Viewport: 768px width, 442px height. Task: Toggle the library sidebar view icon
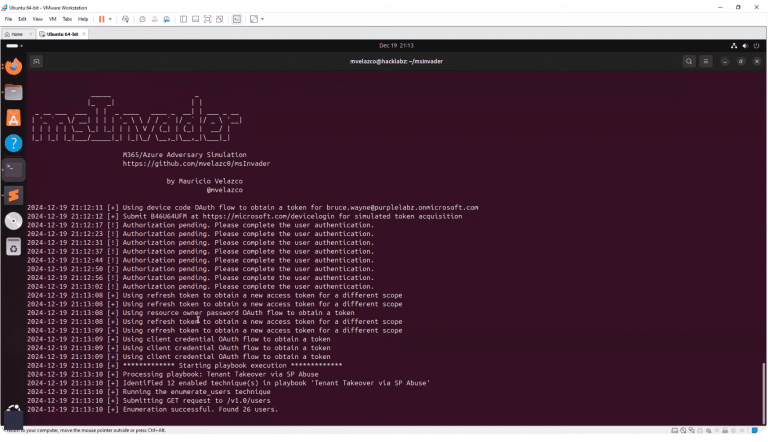click(x=183, y=19)
